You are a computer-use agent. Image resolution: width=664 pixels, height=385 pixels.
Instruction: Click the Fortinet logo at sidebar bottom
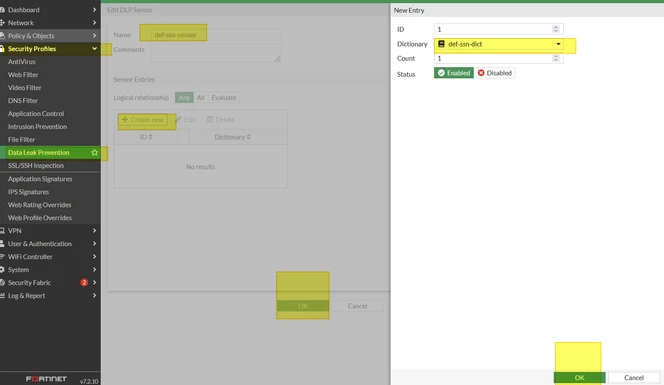(x=46, y=379)
